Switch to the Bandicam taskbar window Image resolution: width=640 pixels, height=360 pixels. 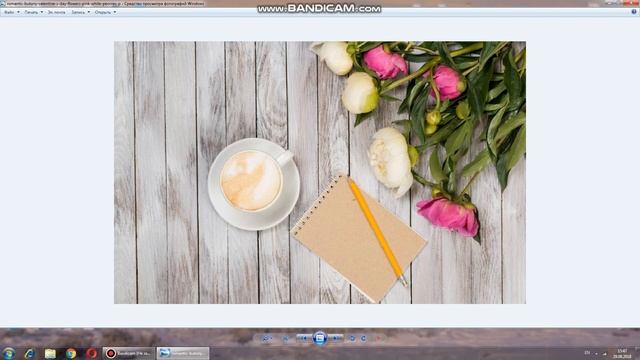[128, 353]
